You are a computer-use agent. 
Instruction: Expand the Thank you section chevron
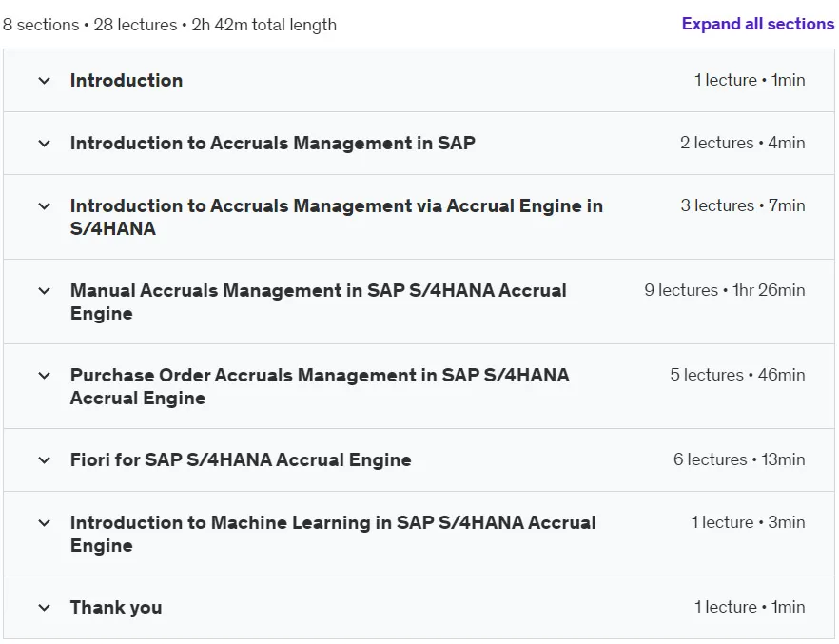(x=45, y=608)
